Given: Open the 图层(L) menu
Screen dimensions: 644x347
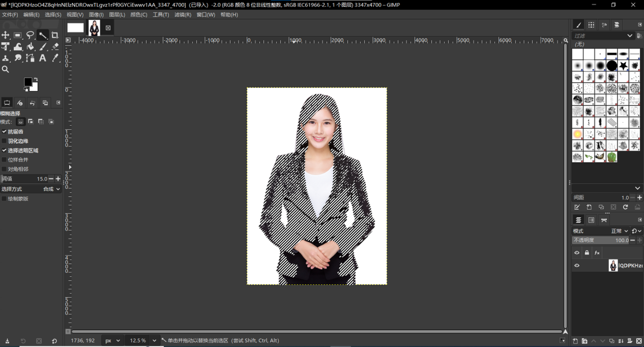Looking at the screenshot, I should pos(117,15).
